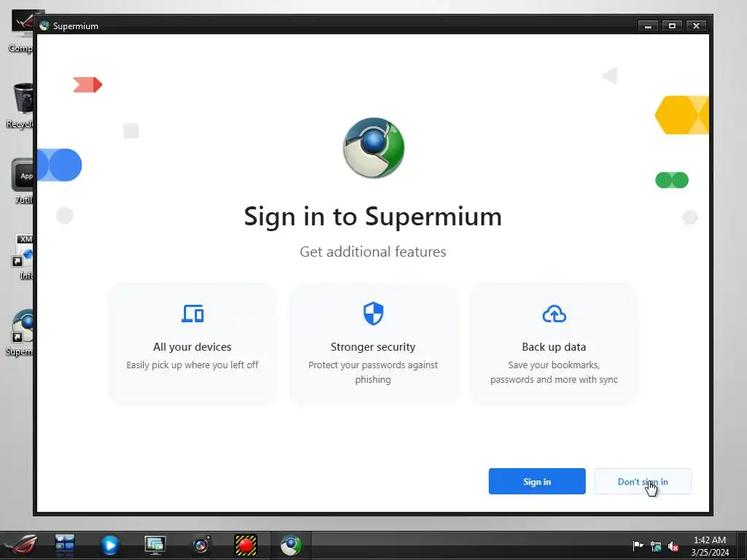This screenshot has height=560, width=747.
Task: Click the All your devices card title
Action: point(193,346)
